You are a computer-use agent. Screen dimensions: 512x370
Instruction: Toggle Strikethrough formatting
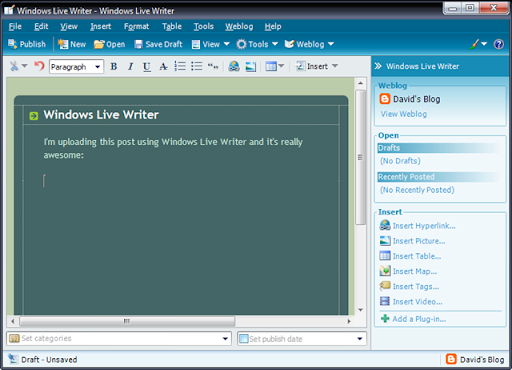click(163, 66)
